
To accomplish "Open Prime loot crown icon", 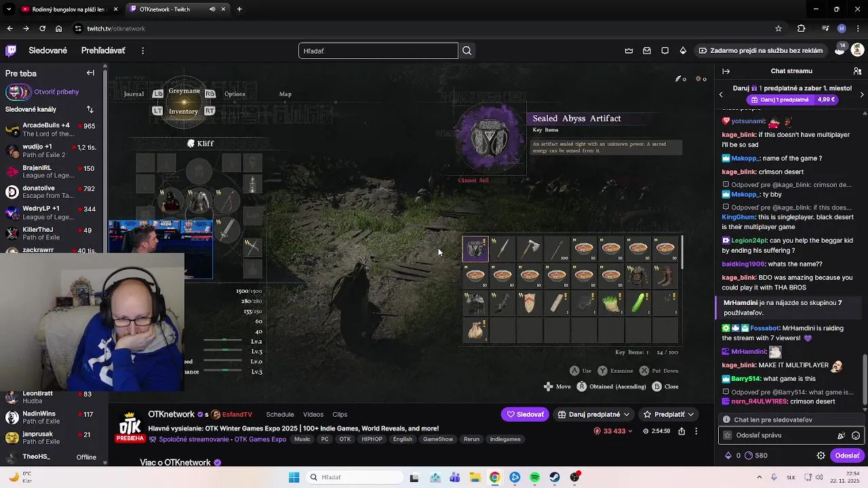I will 629,50.
